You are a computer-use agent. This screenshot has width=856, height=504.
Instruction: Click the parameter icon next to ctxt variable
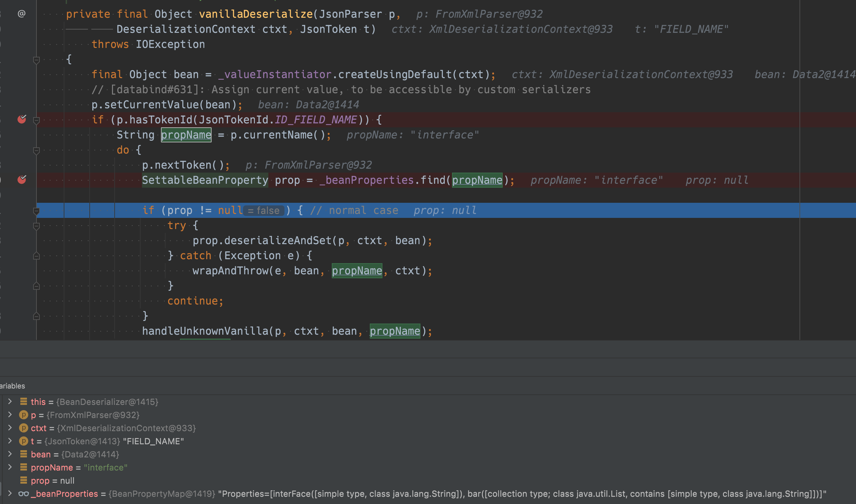23,428
